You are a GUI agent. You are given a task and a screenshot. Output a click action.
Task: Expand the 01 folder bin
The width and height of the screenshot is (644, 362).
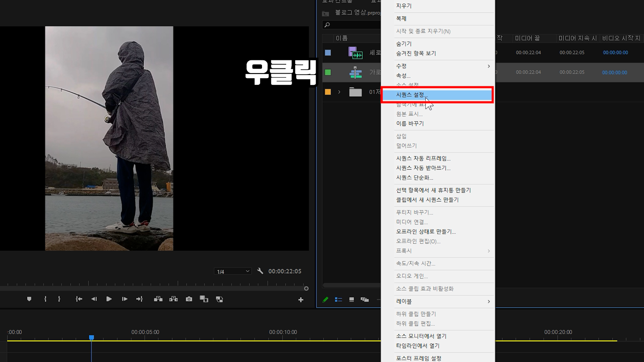[x=339, y=92]
